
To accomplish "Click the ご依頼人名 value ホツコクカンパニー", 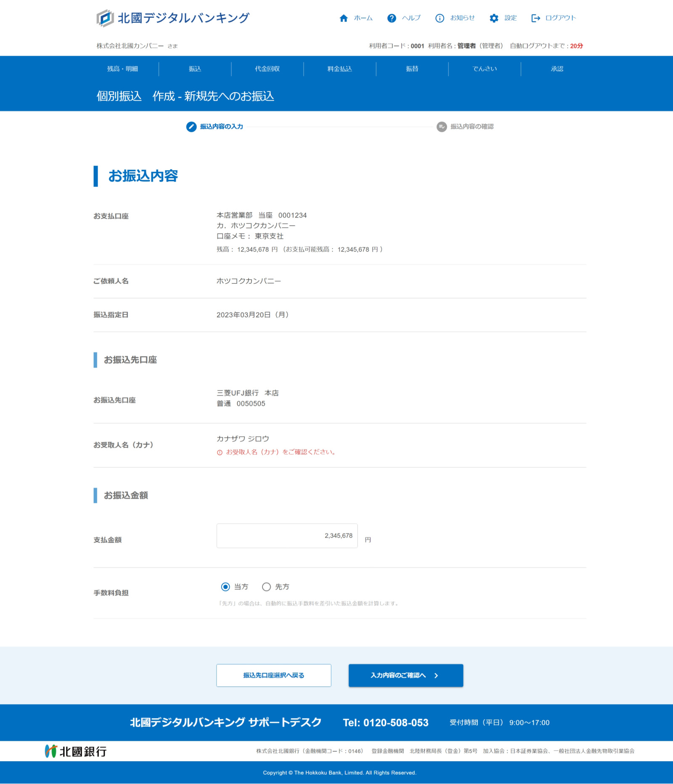I will 249,281.
